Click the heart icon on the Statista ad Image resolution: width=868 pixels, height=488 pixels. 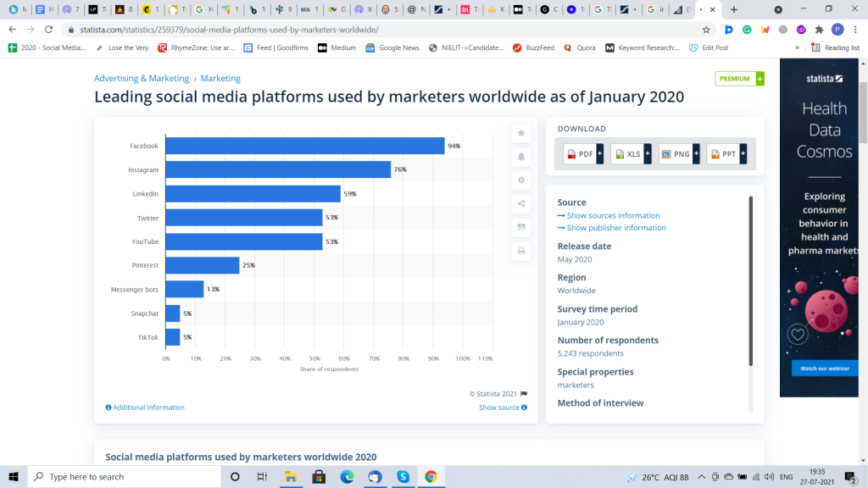tap(798, 334)
